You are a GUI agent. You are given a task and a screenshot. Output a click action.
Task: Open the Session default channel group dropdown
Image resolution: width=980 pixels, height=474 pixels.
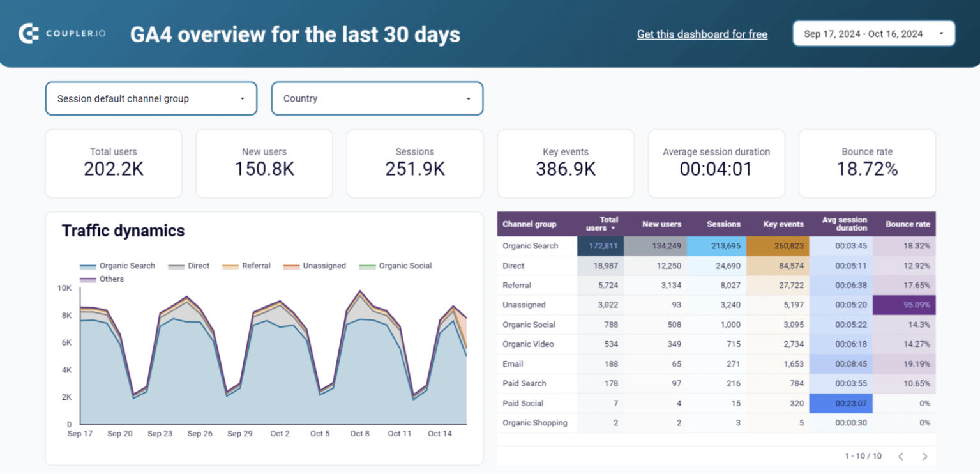coord(151,98)
